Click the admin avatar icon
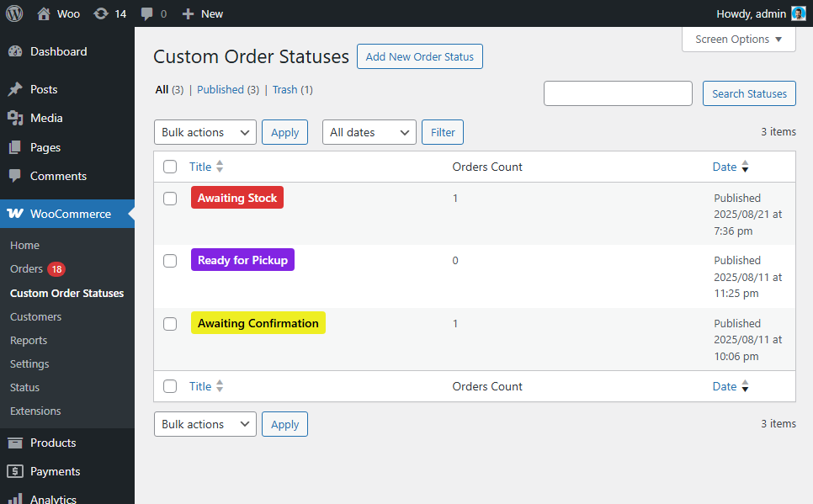Viewport: 813px width, 504px height. (798, 13)
